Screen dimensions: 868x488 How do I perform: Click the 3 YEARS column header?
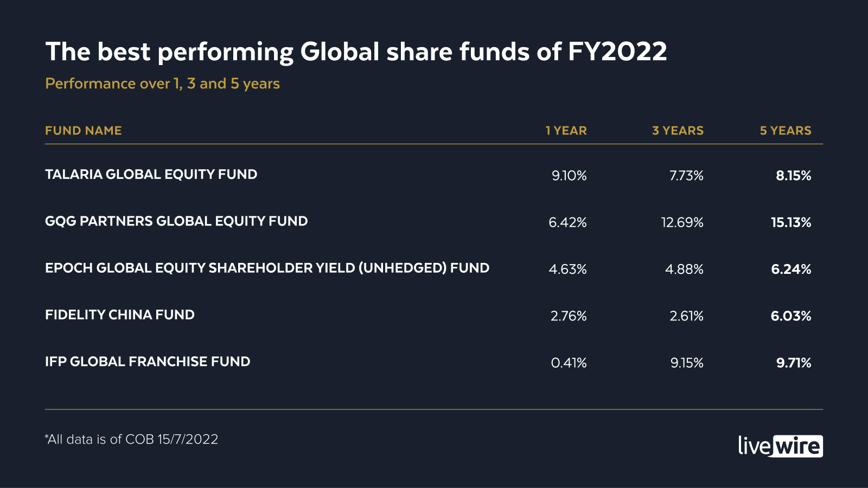pyautogui.click(x=678, y=131)
